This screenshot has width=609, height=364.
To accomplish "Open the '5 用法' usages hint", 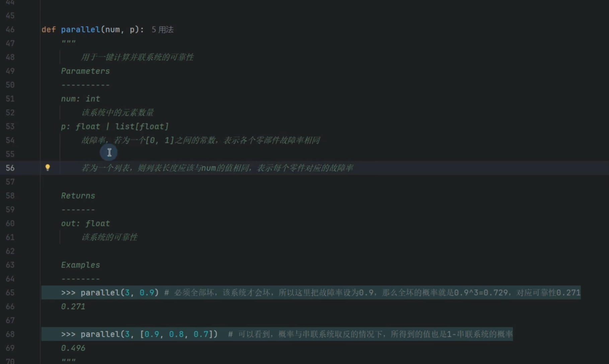I will (x=162, y=29).
